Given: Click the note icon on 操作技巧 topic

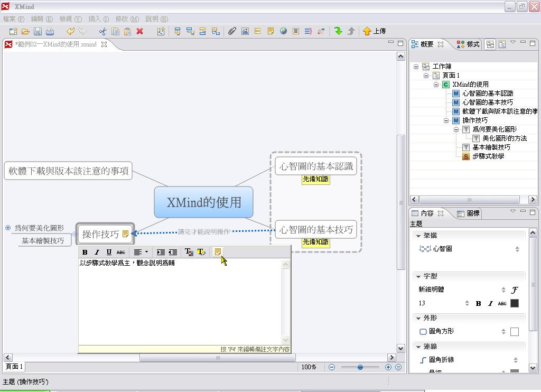Looking at the screenshot, I should (x=126, y=234).
